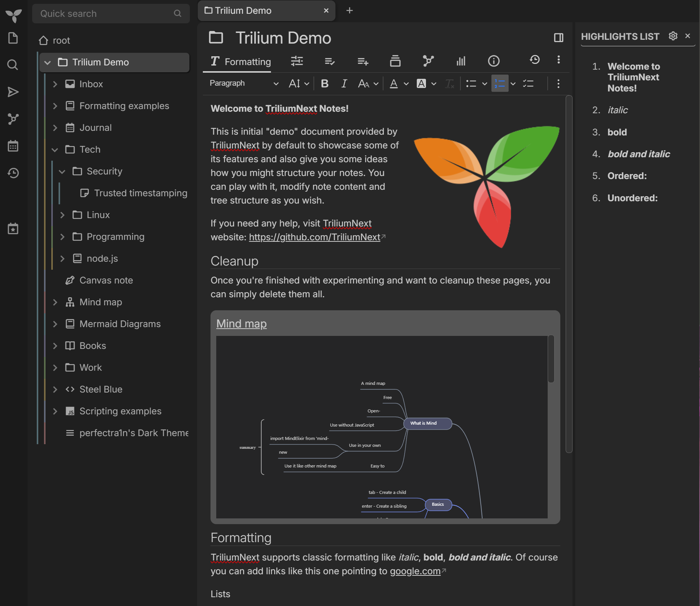
Task: Open Mind map included note link
Action: coord(241,324)
